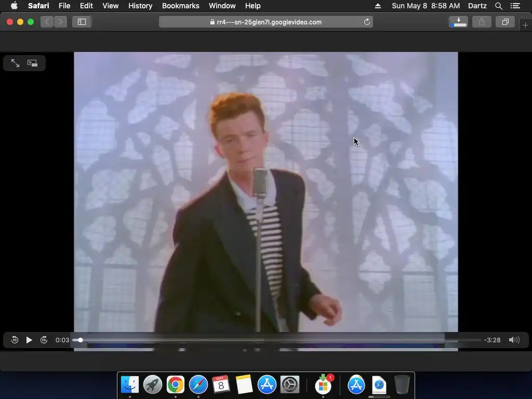Skip forward 15 seconds

click(44, 340)
